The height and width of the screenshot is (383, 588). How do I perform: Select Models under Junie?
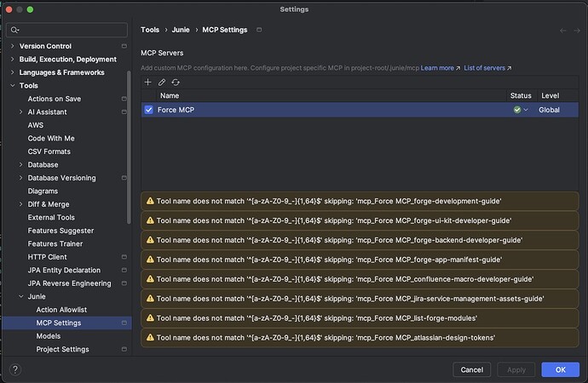tap(48, 336)
